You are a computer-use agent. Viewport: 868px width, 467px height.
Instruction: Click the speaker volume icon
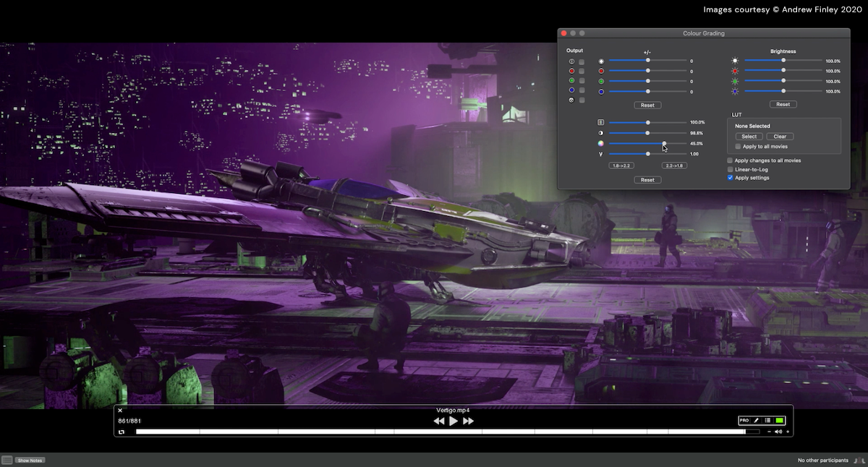pyautogui.click(x=778, y=432)
